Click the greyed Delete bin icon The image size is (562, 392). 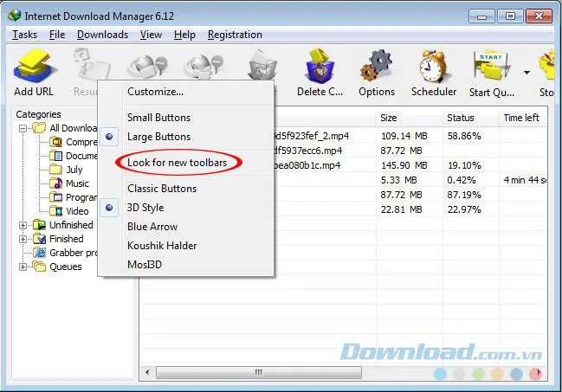pos(263,67)
